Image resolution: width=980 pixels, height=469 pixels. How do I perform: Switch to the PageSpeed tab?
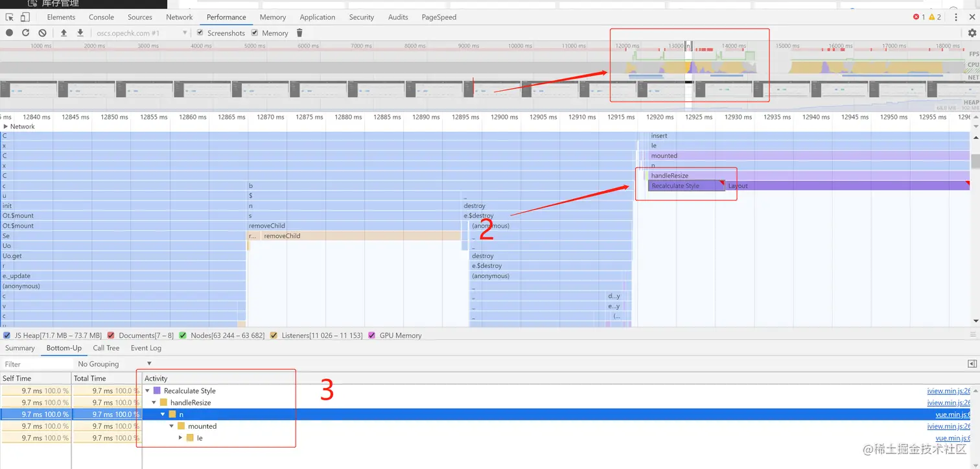[439, 17]
